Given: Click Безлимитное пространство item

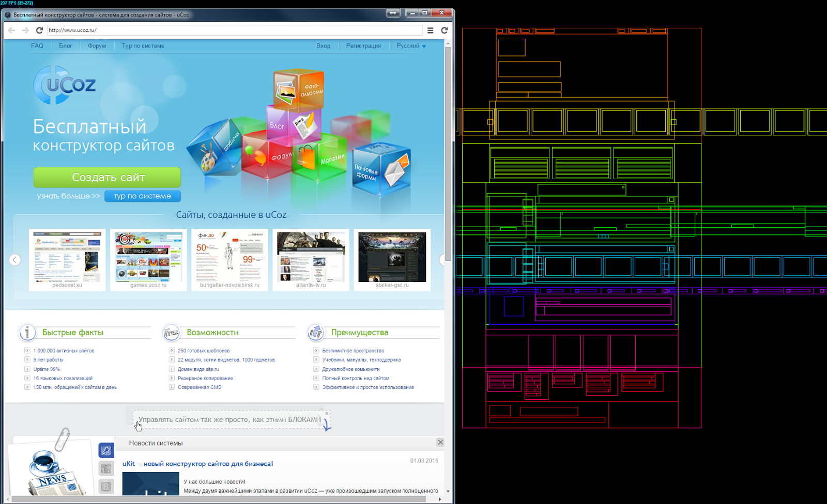Looking at the screenshot, I should pos(354,351).
